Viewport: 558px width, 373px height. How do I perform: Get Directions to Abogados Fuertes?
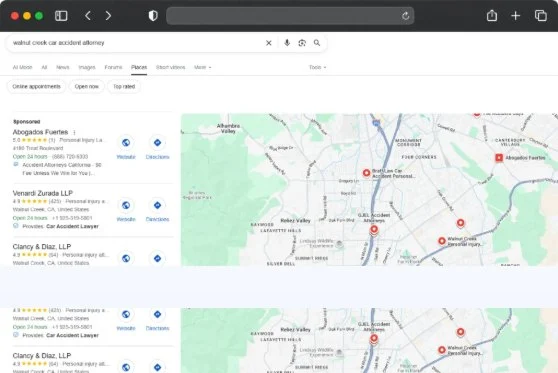pos(157,143)
